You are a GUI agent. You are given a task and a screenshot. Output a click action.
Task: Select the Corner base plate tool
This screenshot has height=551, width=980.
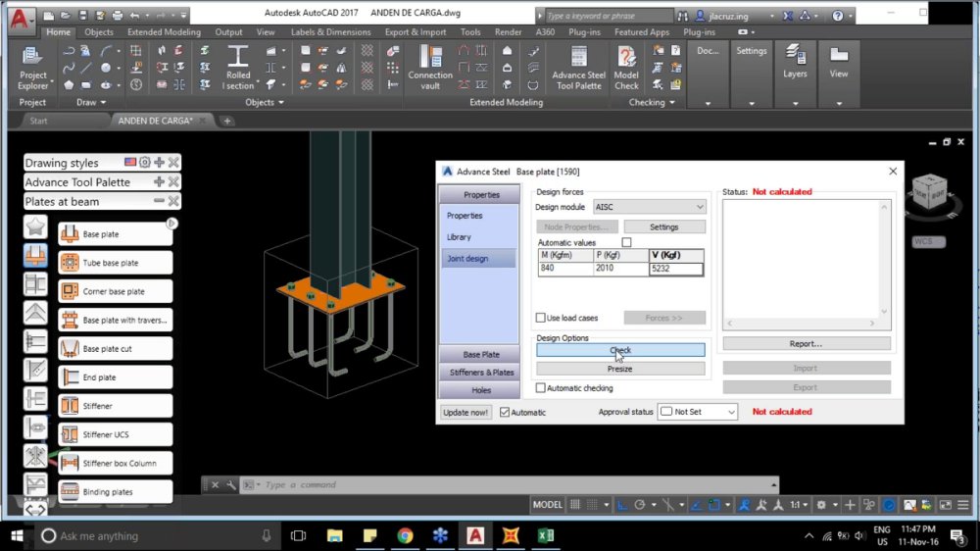pos(115,291)
